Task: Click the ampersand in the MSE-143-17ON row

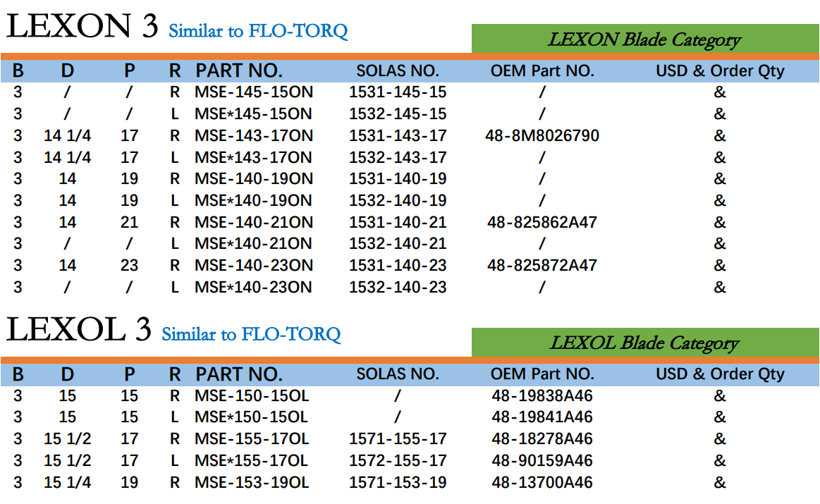Action: click(x=720, y=136)
